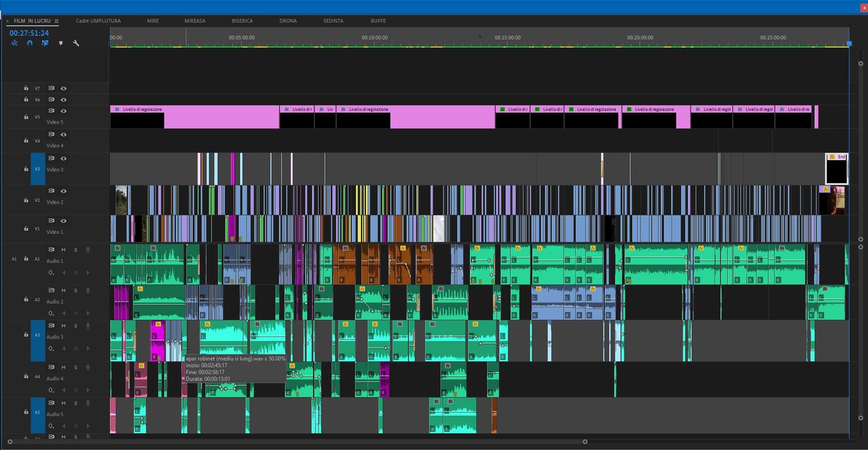This screenshot has width=868, height=450.
Task: Open the BISERICA sequence tab
Action: tap(242, 21)
